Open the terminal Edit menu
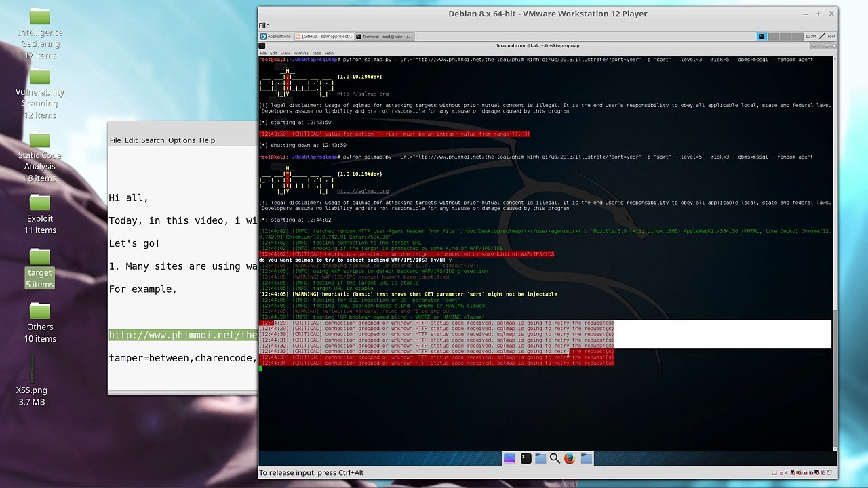 pyautogui.click(x=273, y=53)
